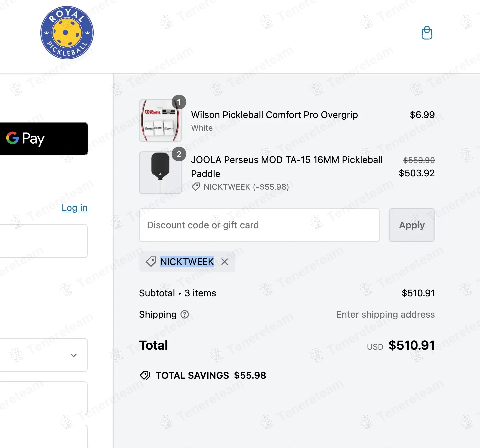Click the quantity badge on JOOLA paddle

[179, 154]
